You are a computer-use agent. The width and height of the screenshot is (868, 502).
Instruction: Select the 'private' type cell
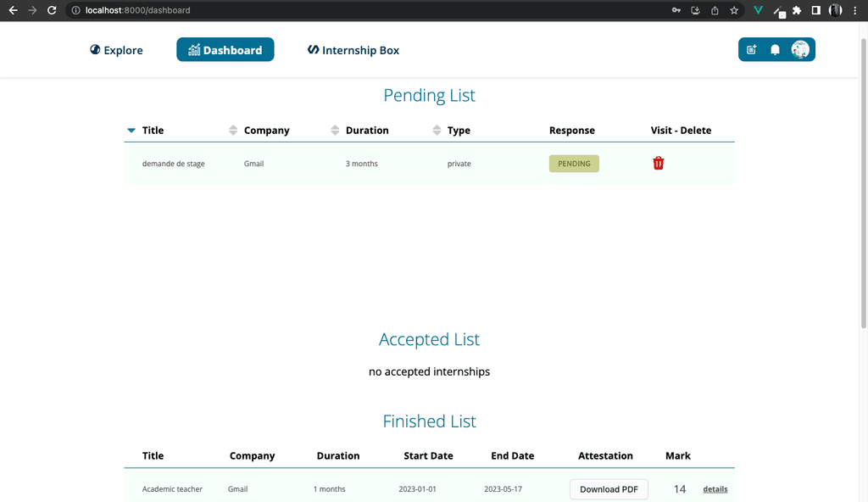(459, 164)
